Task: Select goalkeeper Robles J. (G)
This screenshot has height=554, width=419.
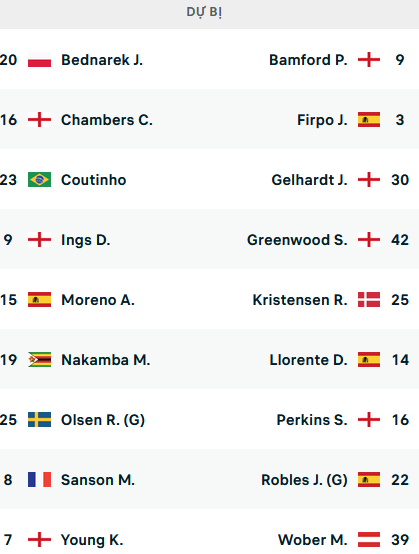Action: click(x=304, y=480)
